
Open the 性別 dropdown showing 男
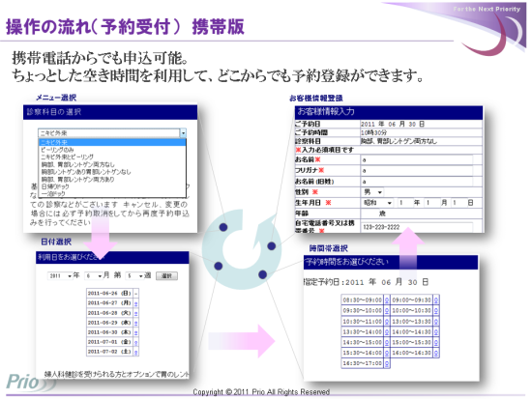coord(372,192)
